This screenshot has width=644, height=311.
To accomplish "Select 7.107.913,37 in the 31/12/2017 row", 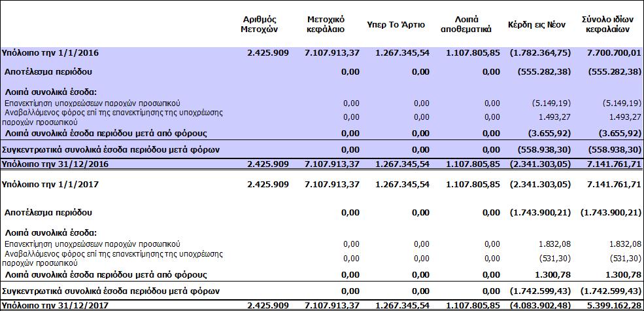I will point(332,306).
